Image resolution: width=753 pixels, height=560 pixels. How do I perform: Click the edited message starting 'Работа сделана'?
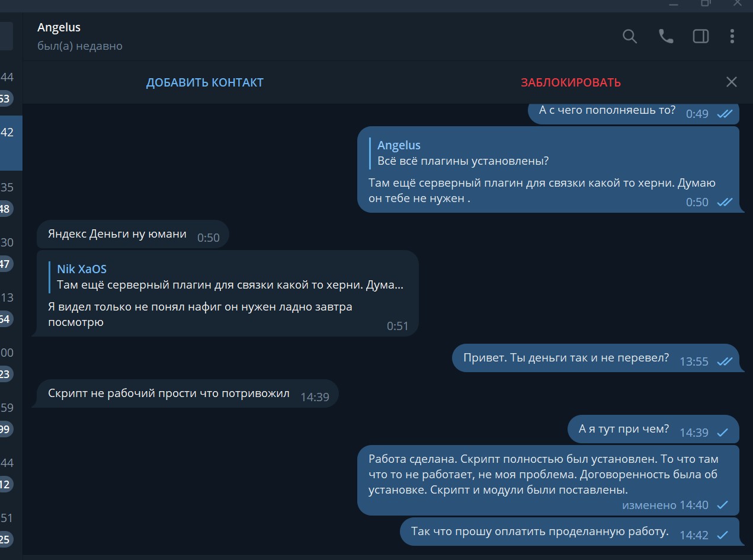543,475
